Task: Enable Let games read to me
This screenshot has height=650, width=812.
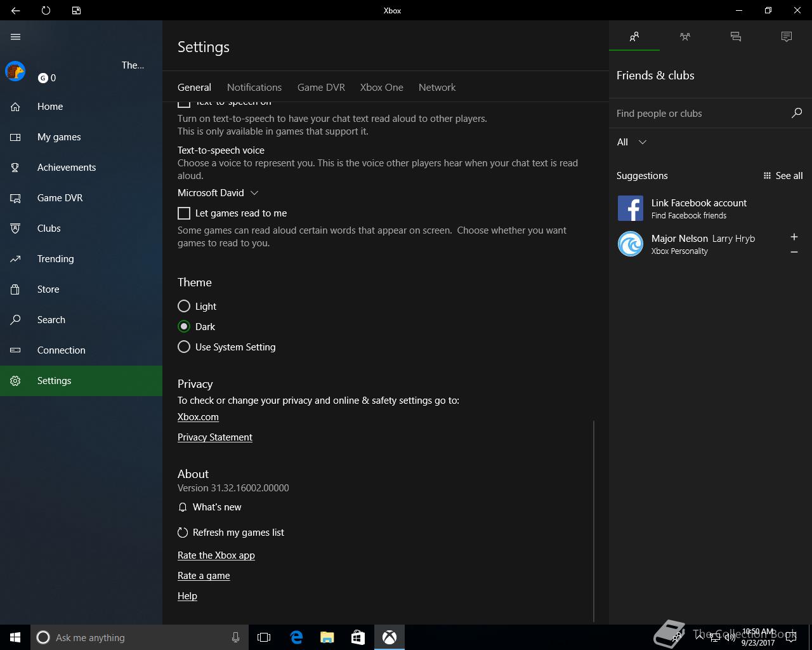Action: [x=184, y=213]
